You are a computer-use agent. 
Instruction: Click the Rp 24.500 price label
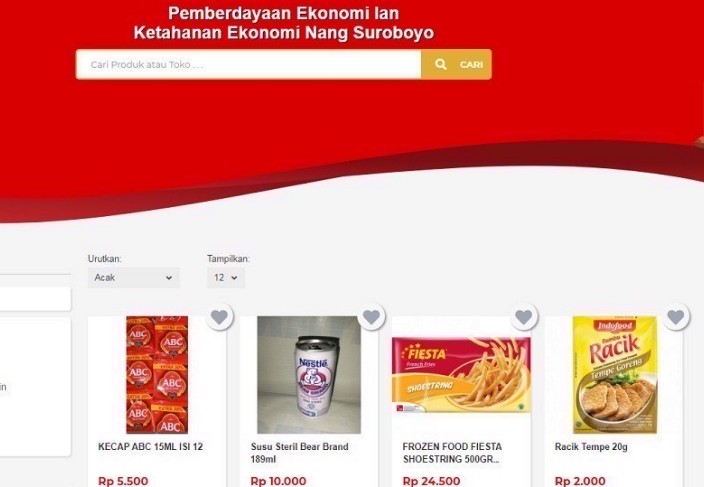click(x=431, y=481)
